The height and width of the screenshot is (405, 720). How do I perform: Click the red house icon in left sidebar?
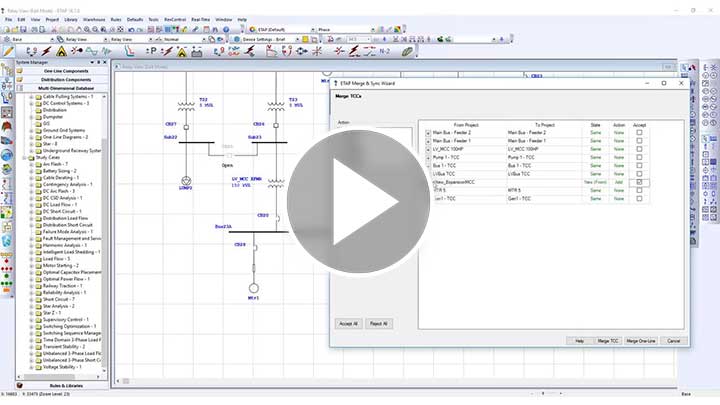(x=7, y=127)
